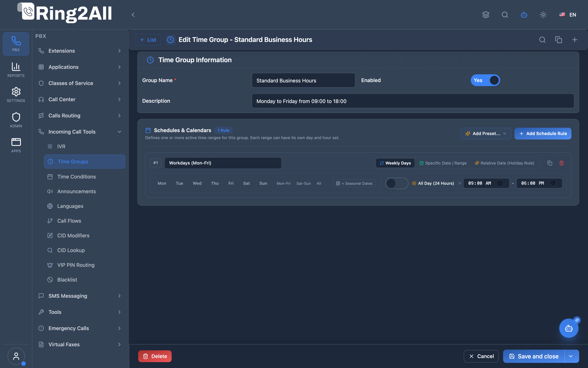The width and height of the screenshot is (588, 368).
Task: Toggle the Enabled Yes switch
Action: click(485, 80)
